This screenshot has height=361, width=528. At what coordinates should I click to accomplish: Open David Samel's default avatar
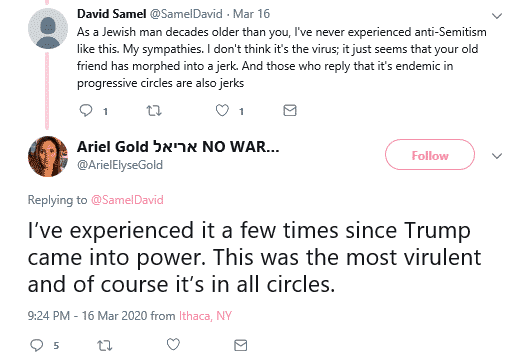[47, 28]
